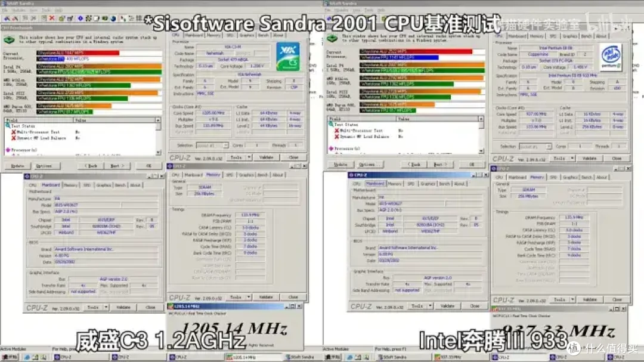Click Core Speed value in Pentium III CPU-Z
Viewport: 644px width, 362px height.
537,115
